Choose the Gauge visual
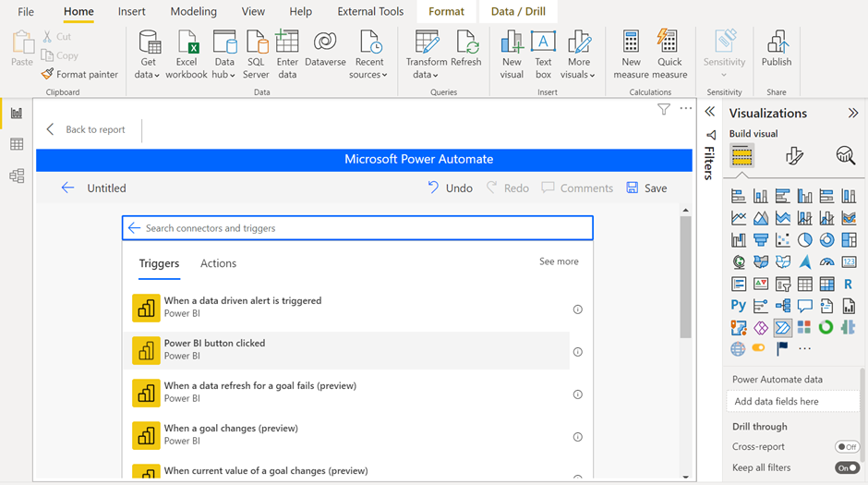 [826, 261]
